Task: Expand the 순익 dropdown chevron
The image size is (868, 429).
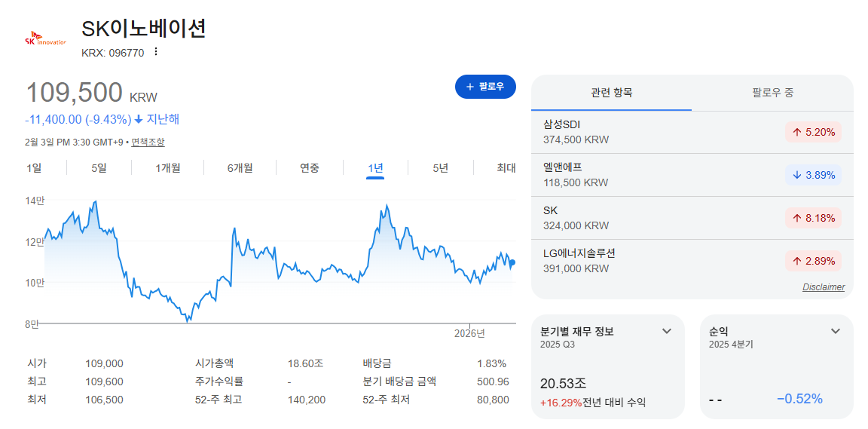Action: click(x=836, y=332)
